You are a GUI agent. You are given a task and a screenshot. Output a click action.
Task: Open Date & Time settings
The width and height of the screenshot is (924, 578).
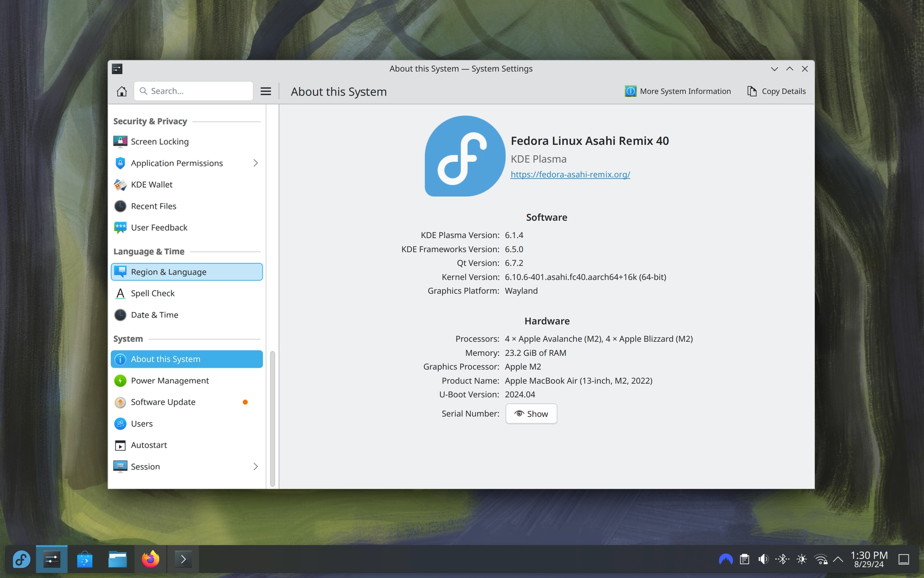tap(187, 315)
